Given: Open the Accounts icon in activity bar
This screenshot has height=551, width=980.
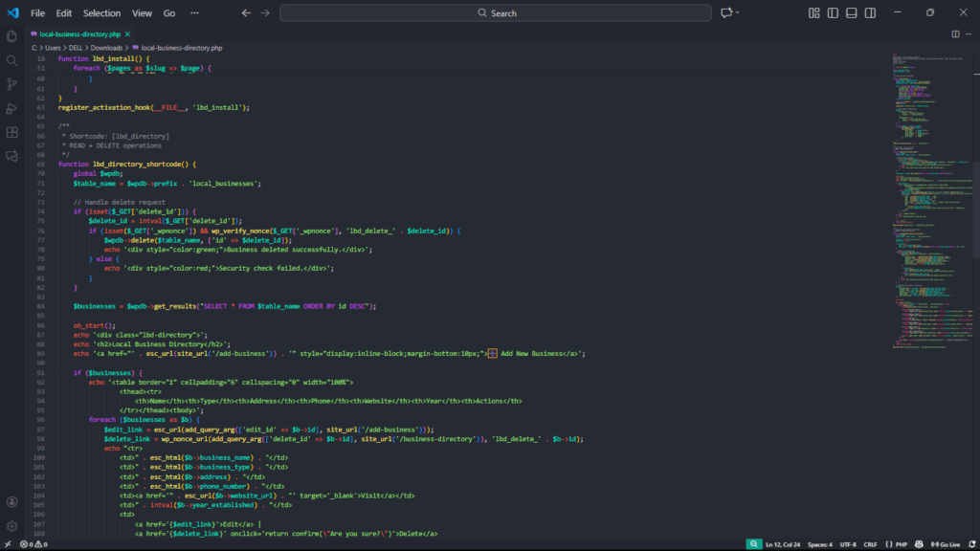Looking at the screenshot, I should click(x=12, y=501).
